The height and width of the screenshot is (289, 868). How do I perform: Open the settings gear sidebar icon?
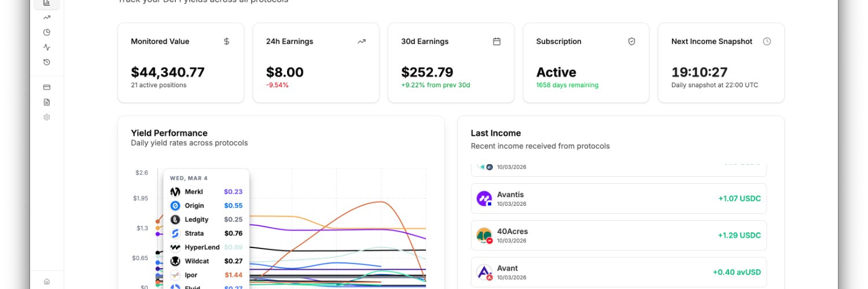(47, 117)
